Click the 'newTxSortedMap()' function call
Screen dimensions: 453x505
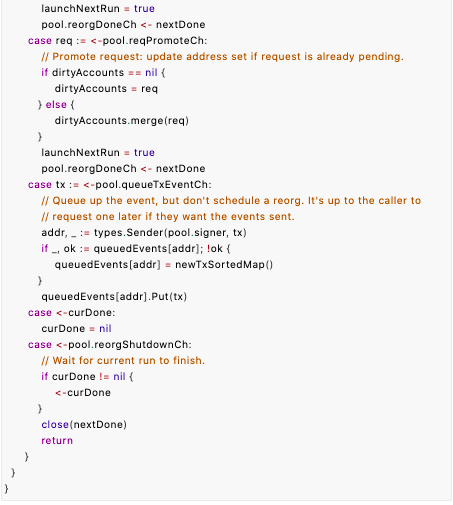[224, 264]
